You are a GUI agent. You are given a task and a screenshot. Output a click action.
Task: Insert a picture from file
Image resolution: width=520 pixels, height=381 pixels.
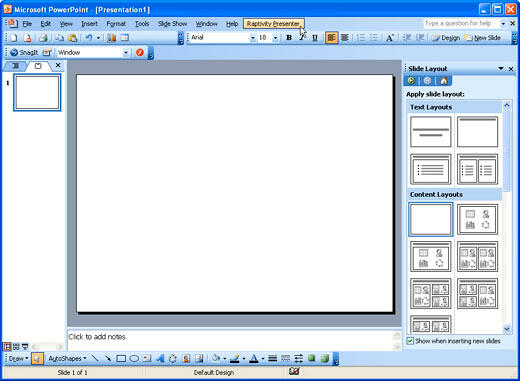coord(199,359)
